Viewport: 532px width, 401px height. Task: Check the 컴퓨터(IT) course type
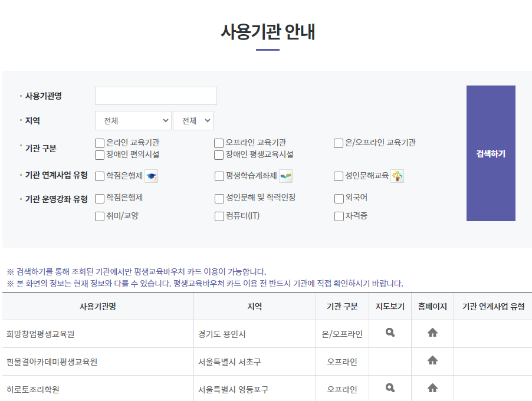point(219,218)
